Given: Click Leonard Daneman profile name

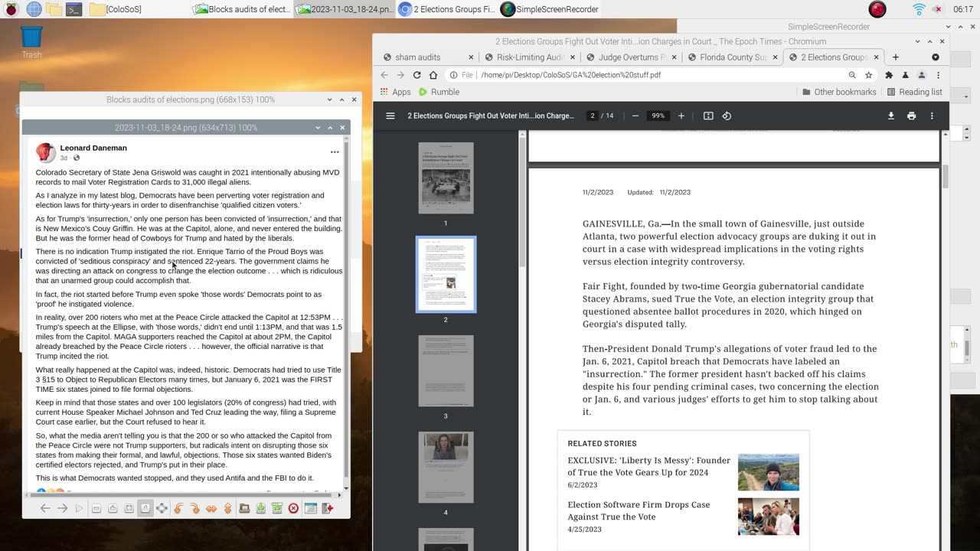Looking at the screenshot, I should coord(93,148).
